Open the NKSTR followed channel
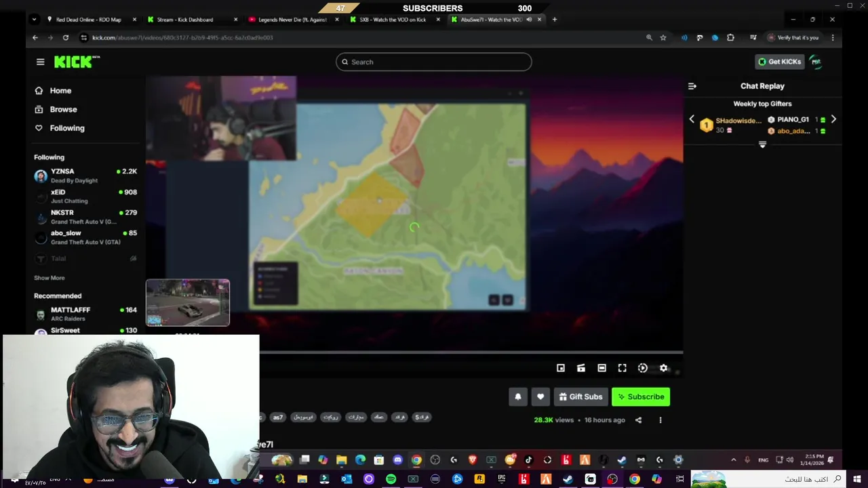The height and width of the screenshot is (488, 868). tap(85, 217)
